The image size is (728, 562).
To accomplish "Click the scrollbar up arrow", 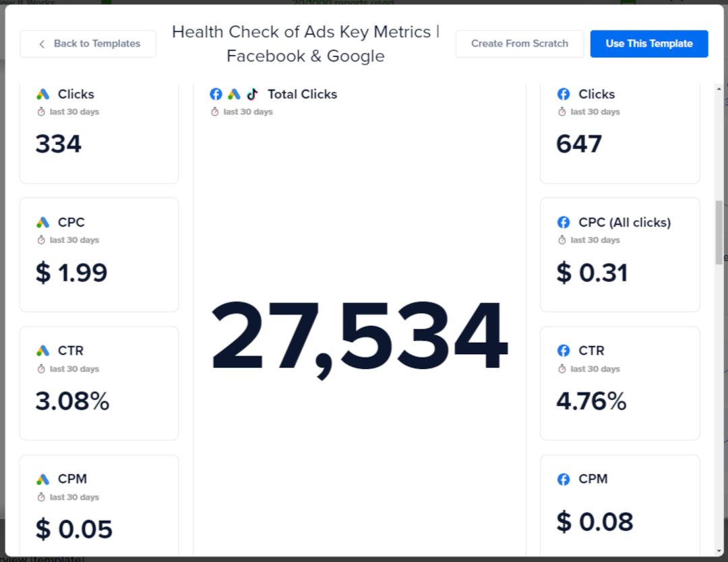I will coord(719,88).
